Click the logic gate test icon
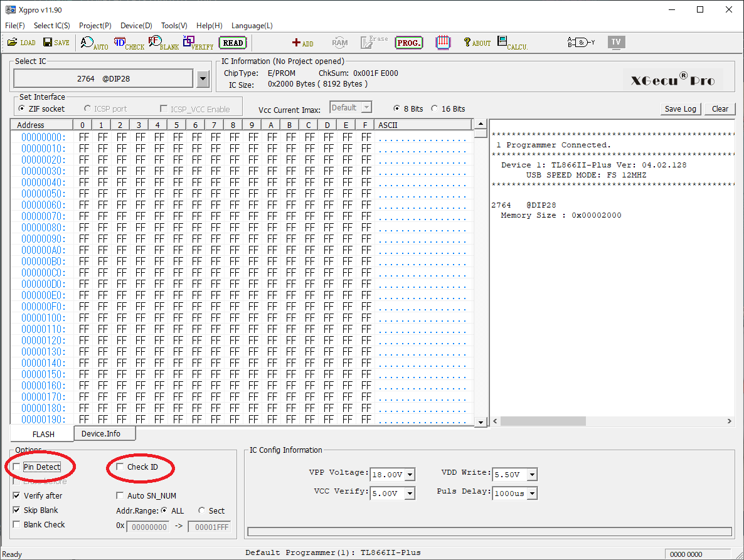 point(581,43)
